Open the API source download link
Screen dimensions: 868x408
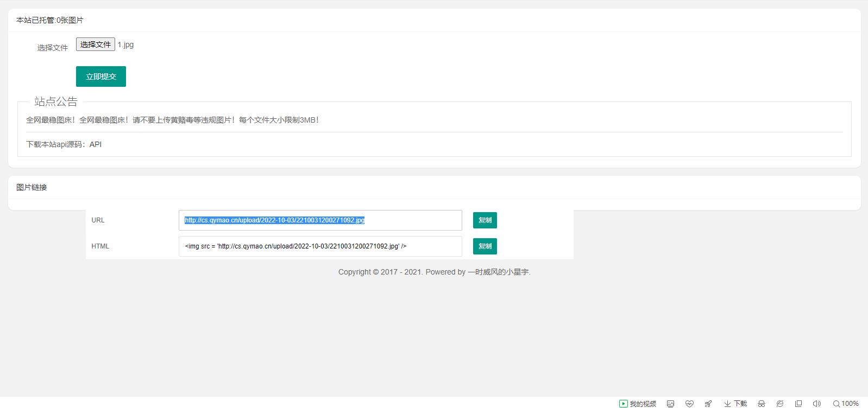[96, 144]
